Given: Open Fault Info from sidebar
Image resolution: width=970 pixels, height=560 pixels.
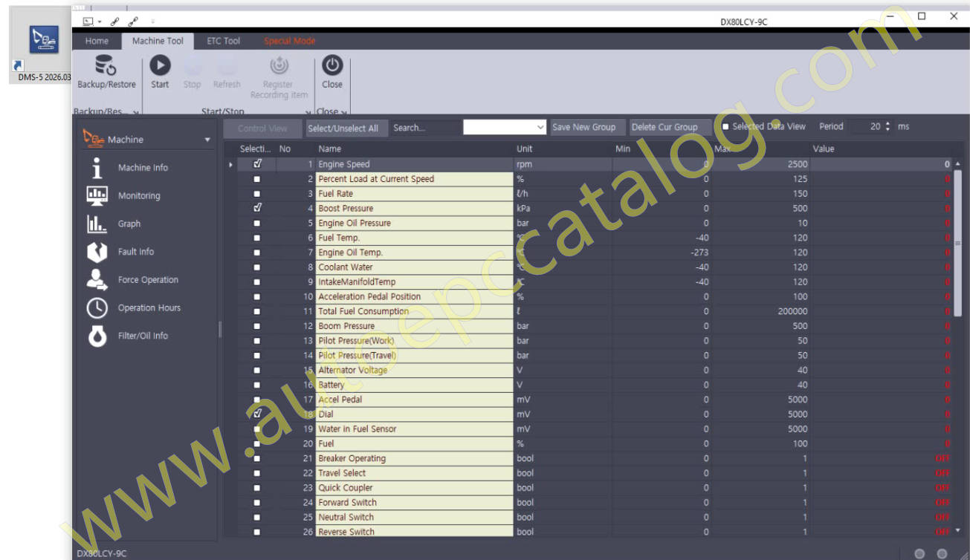Looking at the screenshot, I should click(x=97, y=253).
